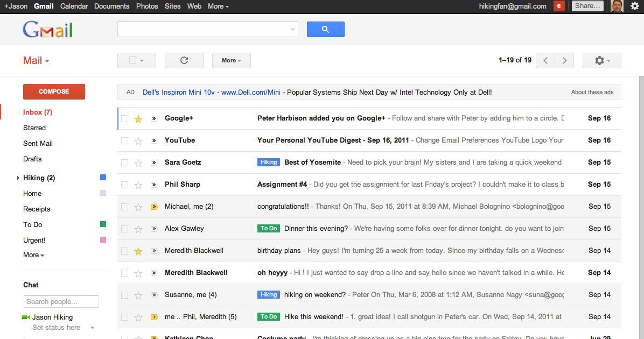This screenshot has height=339, width=644.
Task: Go to the Sent Mail folder
Action: pyautogui.click(x=38, y=144)
